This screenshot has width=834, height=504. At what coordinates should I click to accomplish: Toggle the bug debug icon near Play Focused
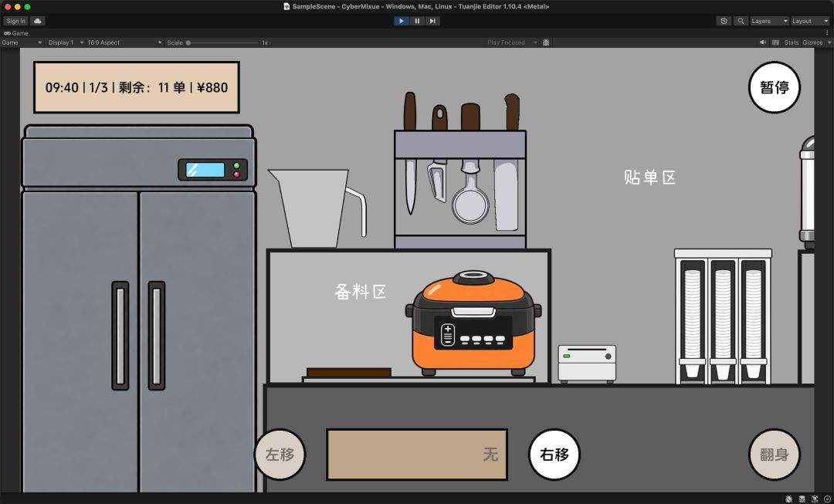pyautogui.click(x=546, y=42)
